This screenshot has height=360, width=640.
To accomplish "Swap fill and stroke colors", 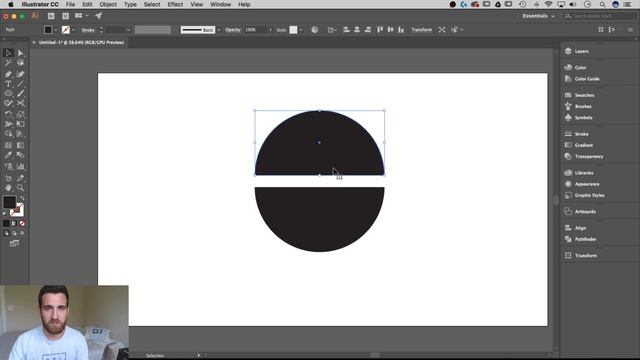I will 22,198.
